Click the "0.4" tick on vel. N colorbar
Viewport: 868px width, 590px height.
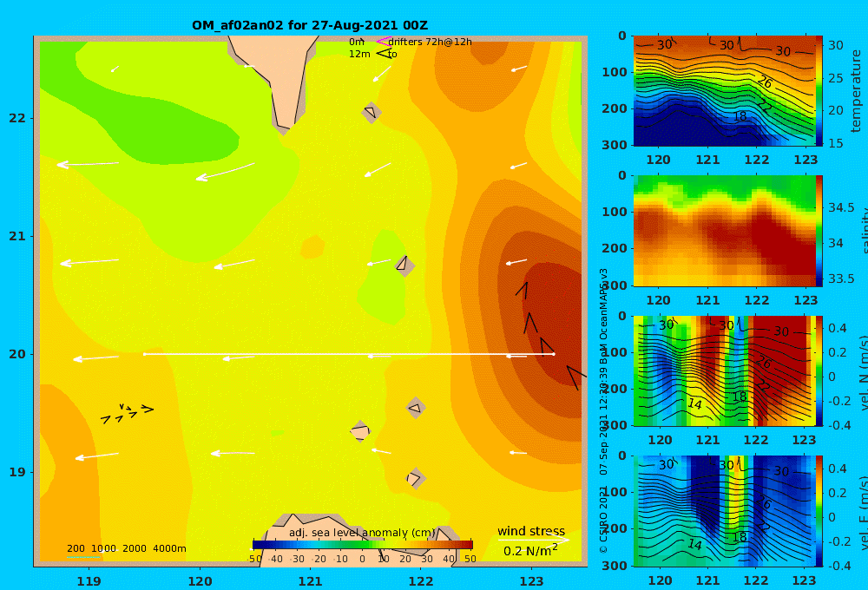pyautogui.click(x=838, y=328)
